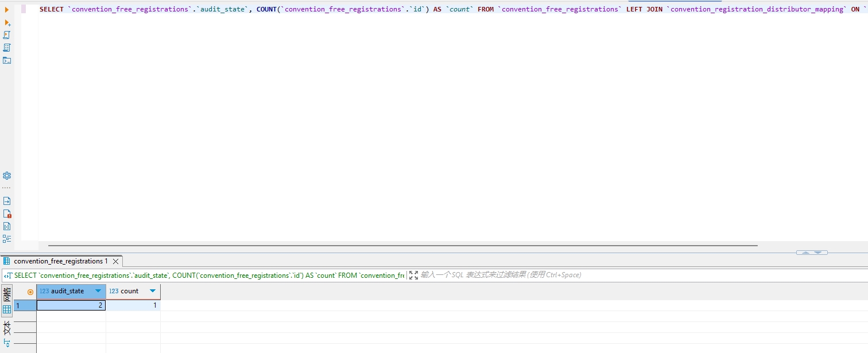Open the SQL terminal console icon
Viewport: 868px width, 353px height.
[x=7, y=60]
